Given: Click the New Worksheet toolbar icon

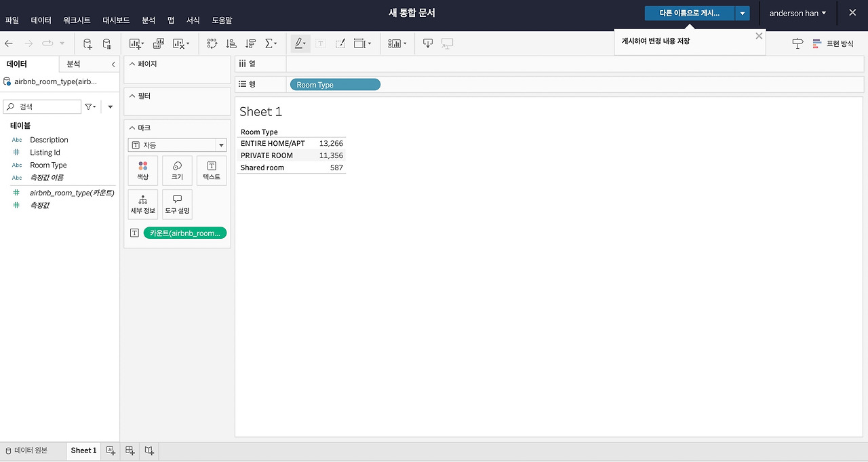Looking at the screenshot, I should (x=136, y=43).
